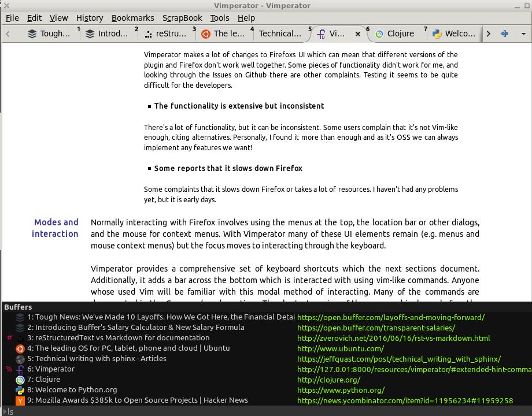
Task: Click Ubuntu favicon on The le... tab
Action: [x=206, y=34]
